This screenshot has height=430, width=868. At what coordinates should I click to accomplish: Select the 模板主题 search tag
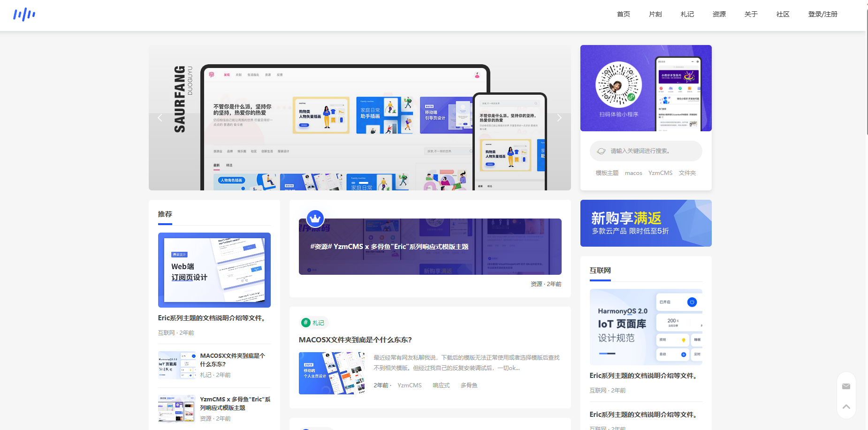click(607, 173)
